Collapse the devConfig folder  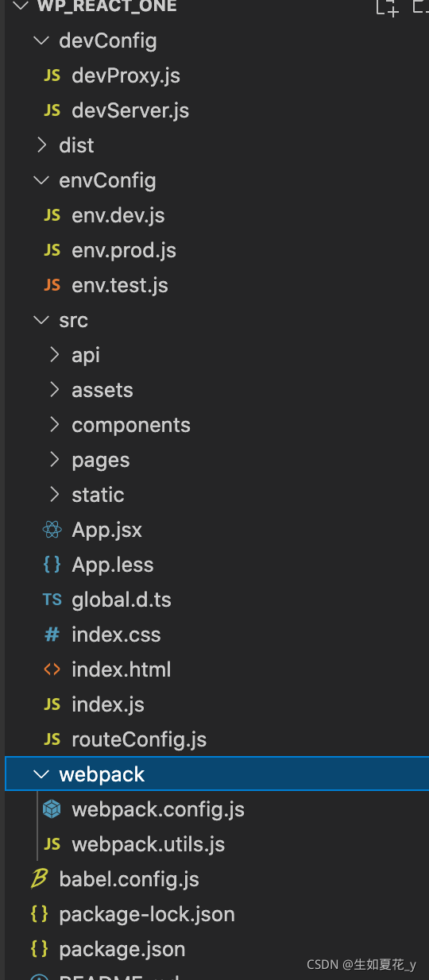tap(41, 41)
